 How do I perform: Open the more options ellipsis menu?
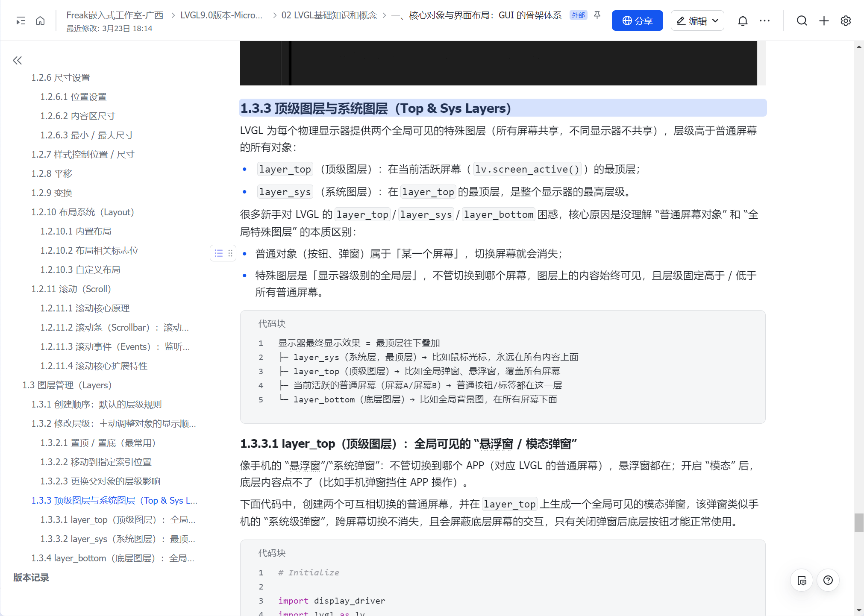point(764,21)
